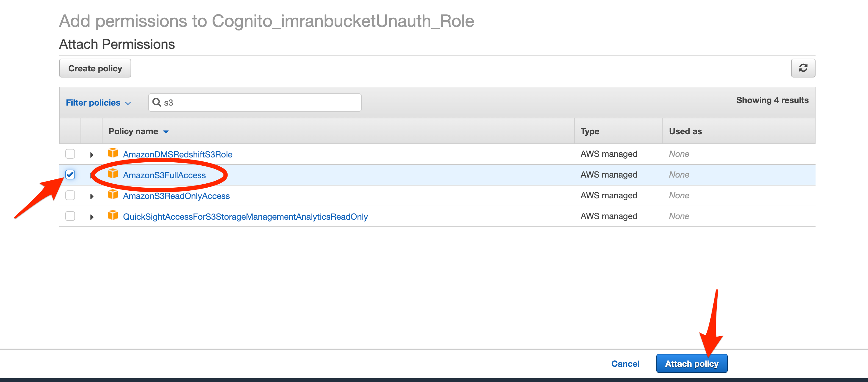Click the Showing 4 results text
This screenshot has height=382, width=868.
point(772,100)
